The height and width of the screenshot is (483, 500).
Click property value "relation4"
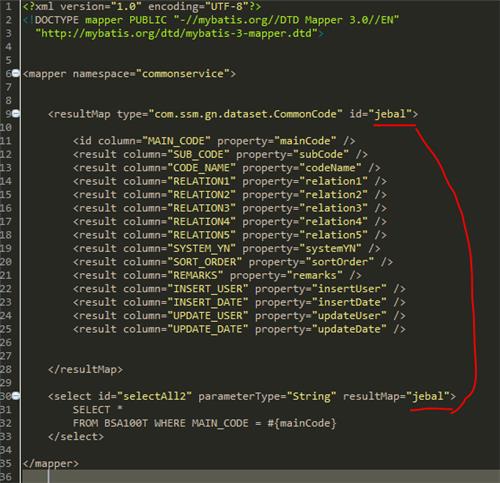(x=333, y=221)
